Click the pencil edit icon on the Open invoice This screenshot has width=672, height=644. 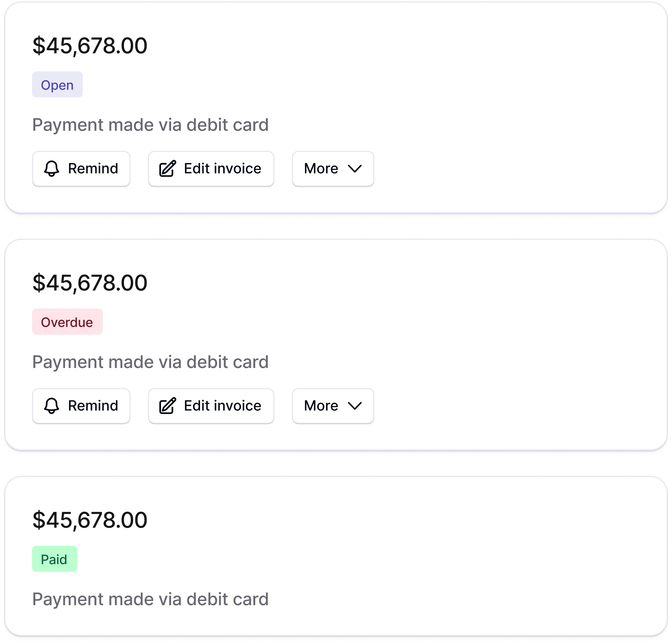168,168
